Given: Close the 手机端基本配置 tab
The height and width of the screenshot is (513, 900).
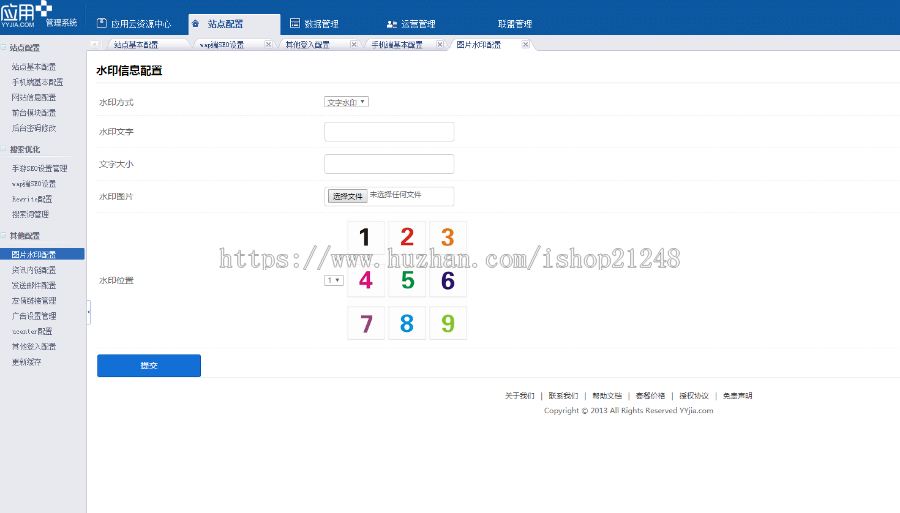Looking at the screenshot, I should (440, 44).
